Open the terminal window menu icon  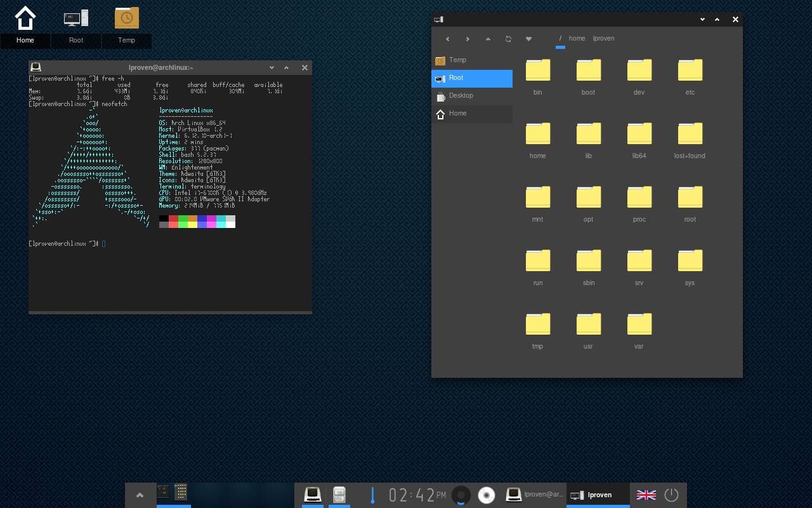point(36,67)
